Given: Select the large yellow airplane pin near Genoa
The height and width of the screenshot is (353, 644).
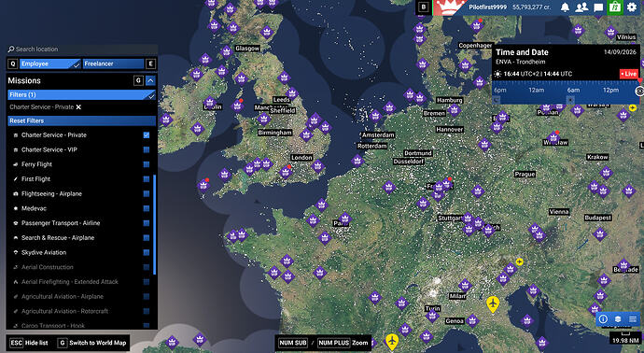Looking at the screenshot, I should (493, 304).
